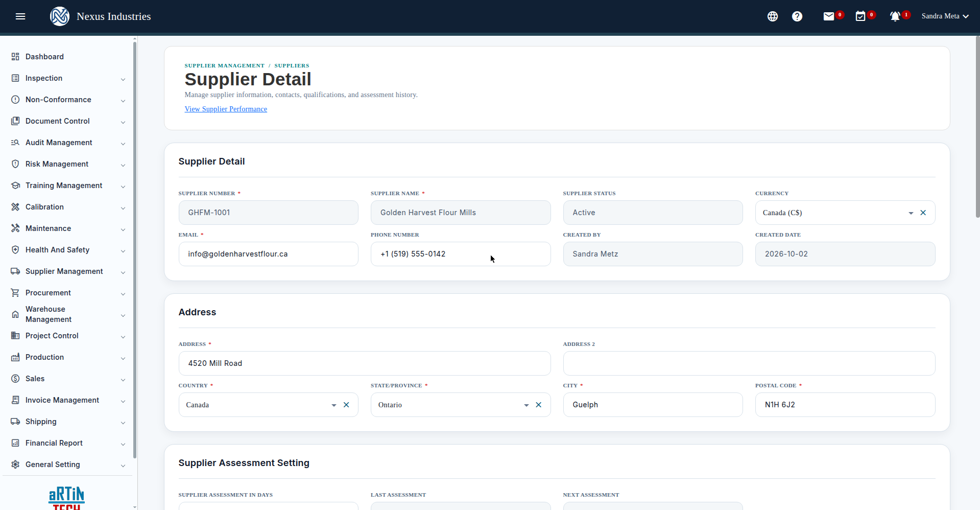
Task: Open the View Supplier Performance link
Action: coord(226,109)
